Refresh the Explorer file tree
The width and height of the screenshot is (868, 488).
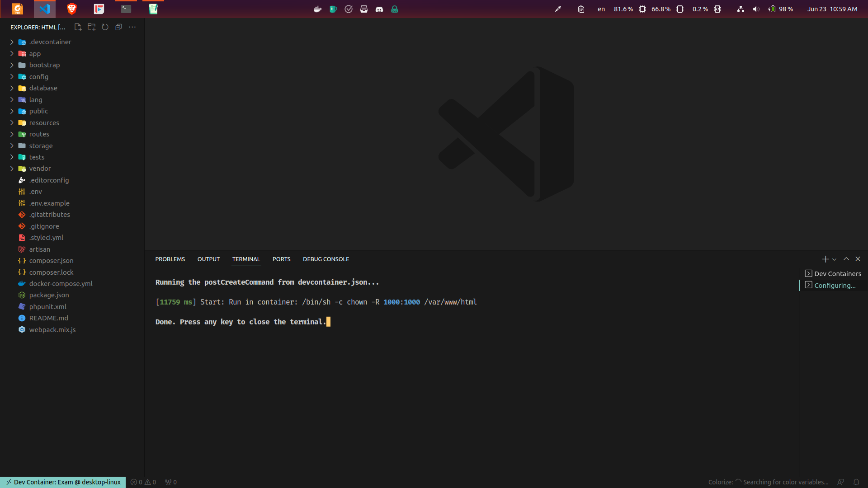point(105,27)
